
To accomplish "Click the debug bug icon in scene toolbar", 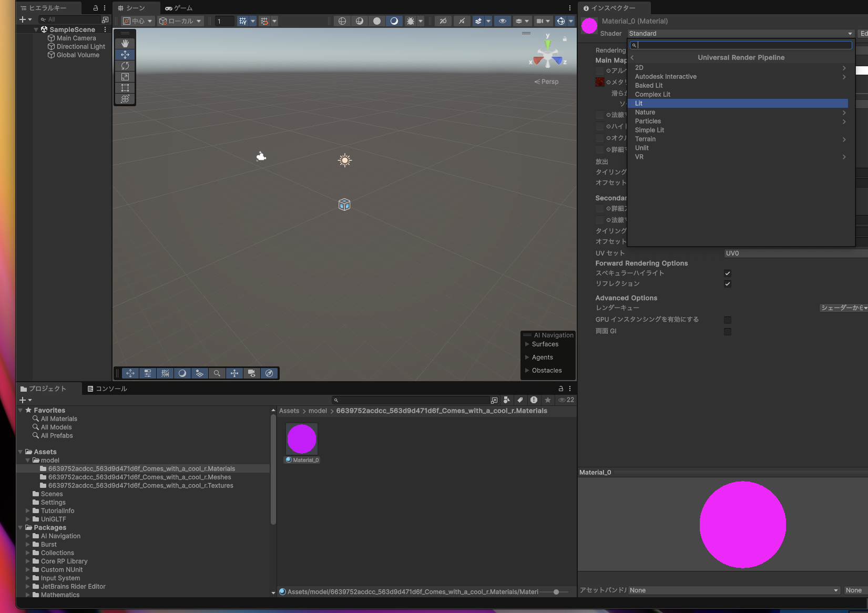I will (x=411, y=21).
